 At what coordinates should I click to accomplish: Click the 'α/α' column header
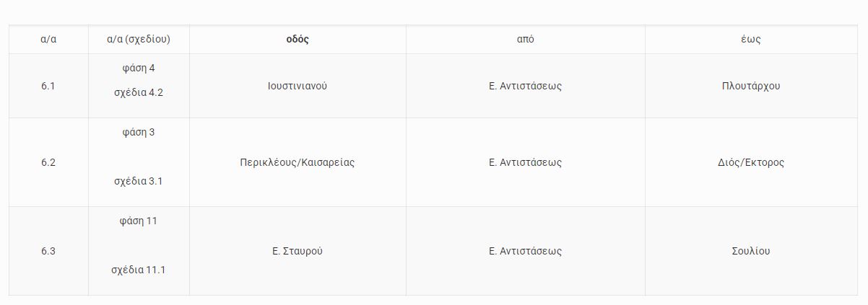(48, 40)
